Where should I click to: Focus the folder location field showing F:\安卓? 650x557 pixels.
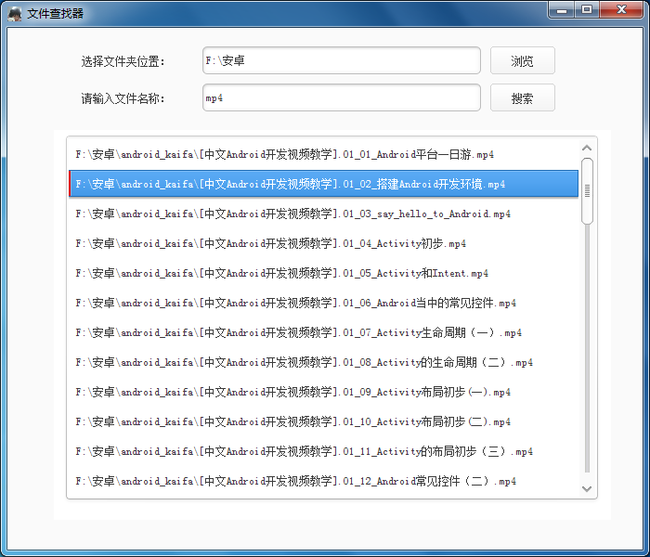point(342,61)
